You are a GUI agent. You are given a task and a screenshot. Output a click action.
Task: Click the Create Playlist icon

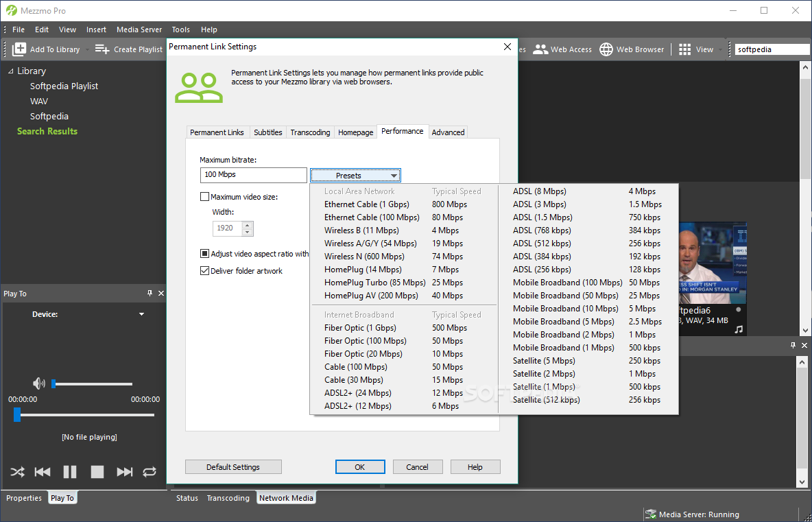102,49
